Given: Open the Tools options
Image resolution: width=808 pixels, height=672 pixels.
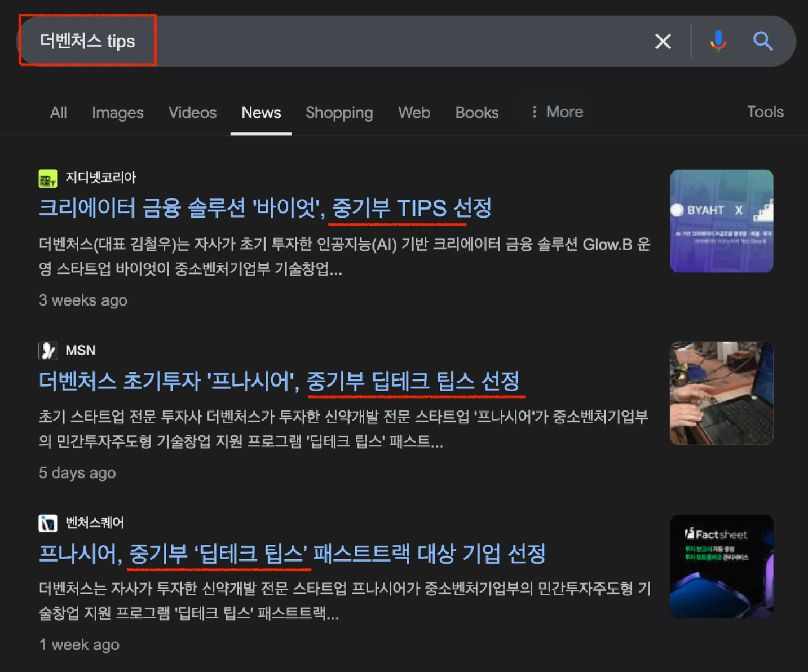Looking at the screenshot, I should point(765,112).
